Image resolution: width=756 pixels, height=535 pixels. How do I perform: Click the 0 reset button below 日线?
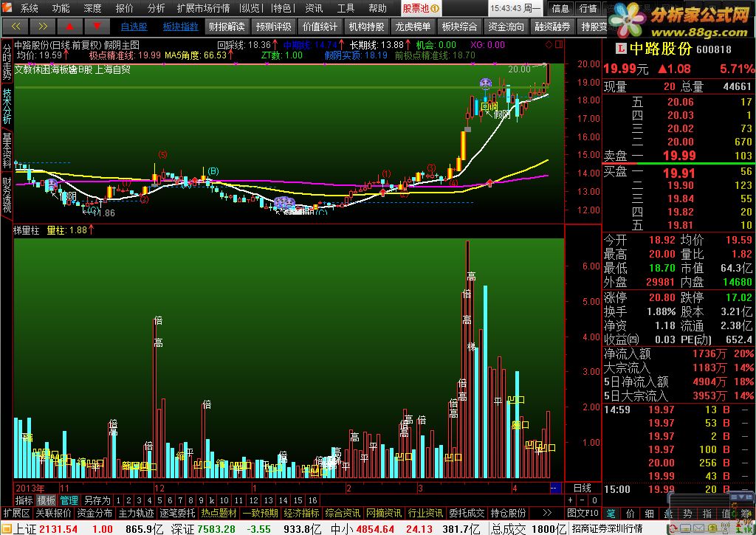(594, 500)
